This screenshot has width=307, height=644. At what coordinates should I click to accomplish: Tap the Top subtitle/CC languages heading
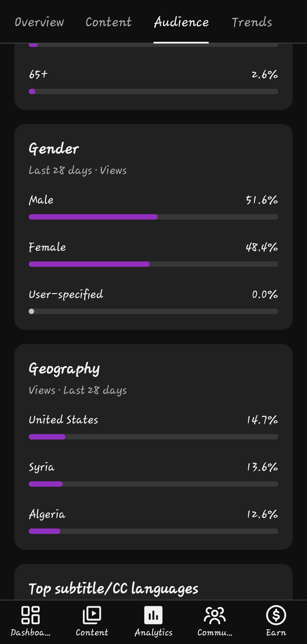click(113, 589)
